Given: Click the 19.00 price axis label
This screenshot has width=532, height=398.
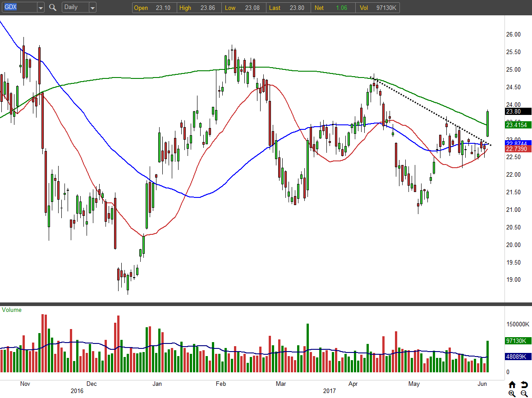Looking at the screenshot, I should click(514, 279).
